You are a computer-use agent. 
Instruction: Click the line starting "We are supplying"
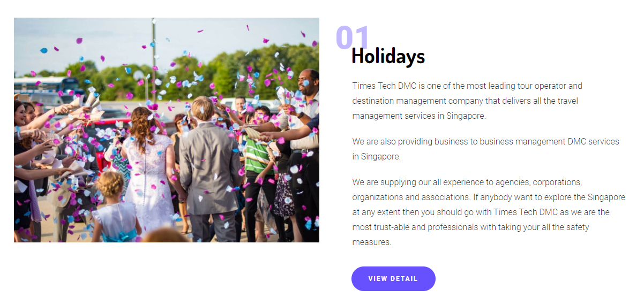[467, 182]
